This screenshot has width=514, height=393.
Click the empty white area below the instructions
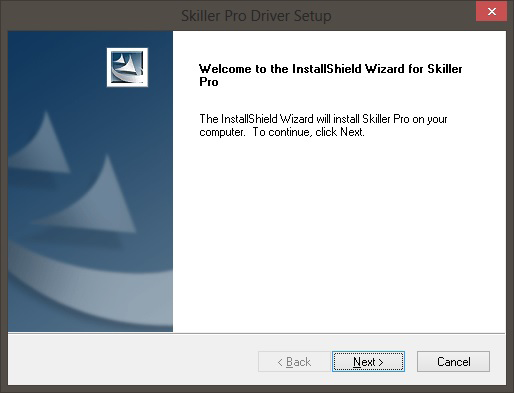(x=339, y=233)
